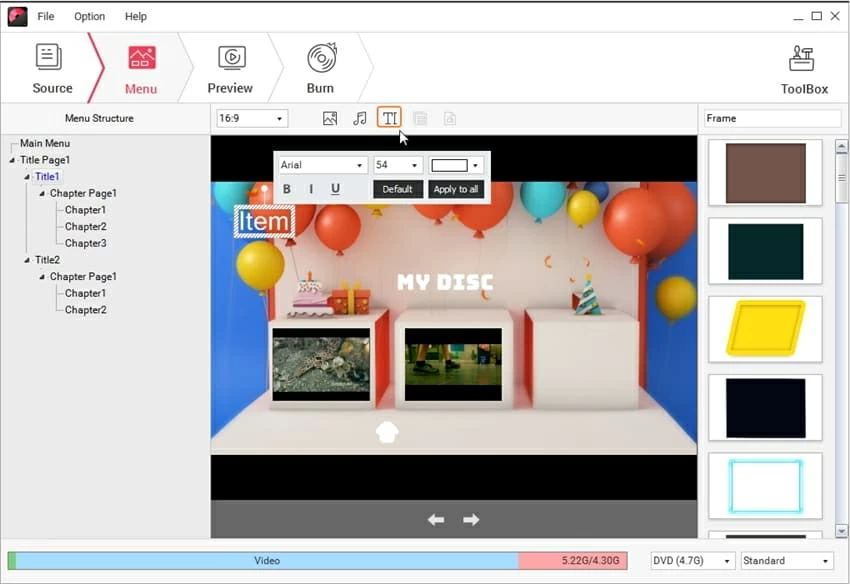The height and width of the screenshot is (584, 850).
Task: Toggle italic text formatting
Action: [311, 189]
